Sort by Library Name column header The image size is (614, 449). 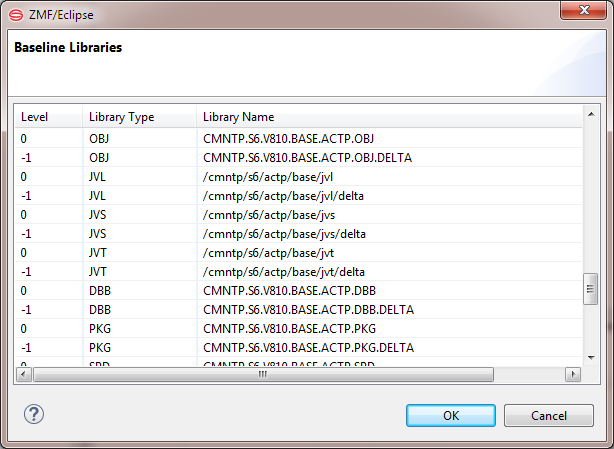(389, 117)
